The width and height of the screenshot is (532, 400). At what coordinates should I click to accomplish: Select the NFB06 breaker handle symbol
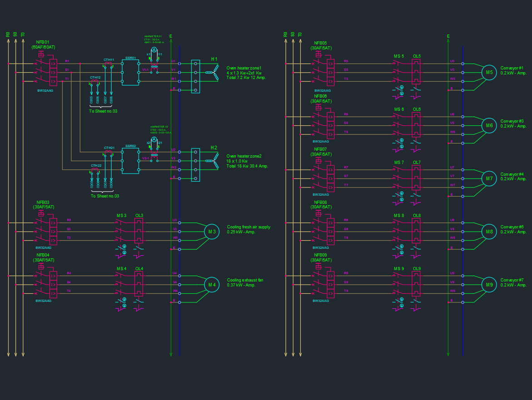pos(318,108)
